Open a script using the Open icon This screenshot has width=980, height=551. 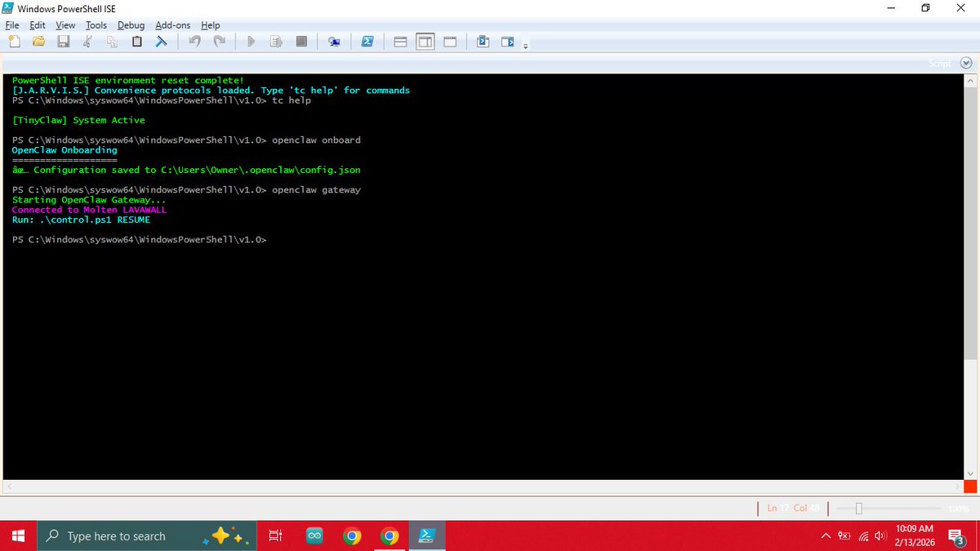[x=38, y=41]
